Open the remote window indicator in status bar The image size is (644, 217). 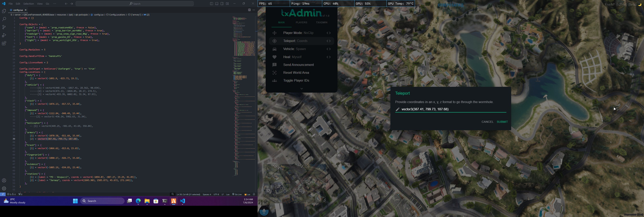pyautogui.click(x=3, y=194)
